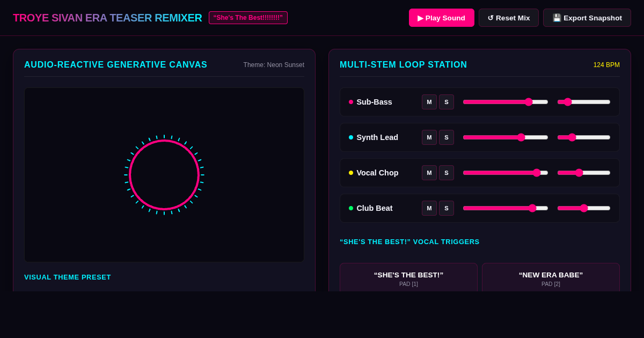
Task: Click the Club Beat stem name
Action: [375, 208]
